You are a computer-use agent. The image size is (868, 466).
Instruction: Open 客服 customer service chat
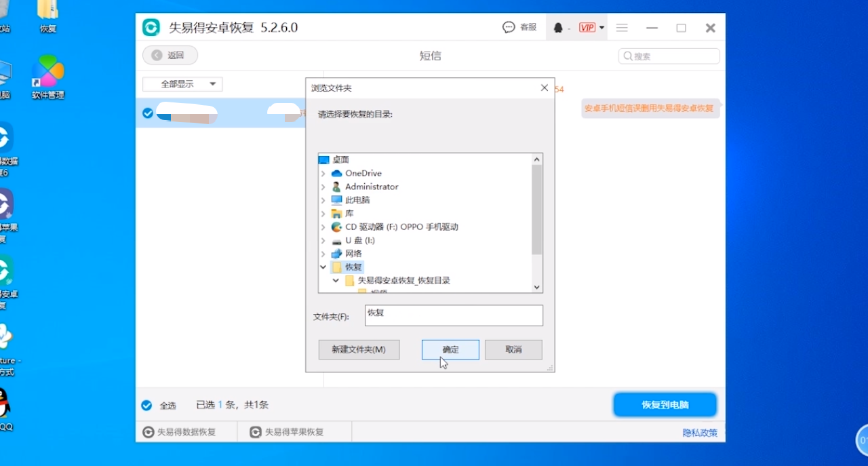[x=519, y=28]
